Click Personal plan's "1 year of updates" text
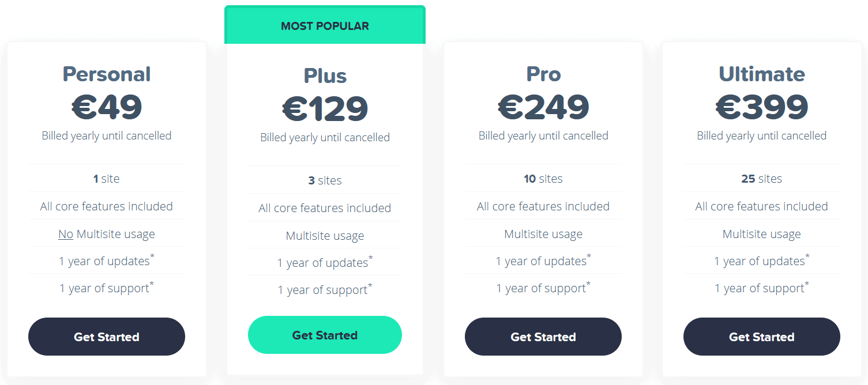The width and height of the screenshot is (868, 385). pos(105,261)
